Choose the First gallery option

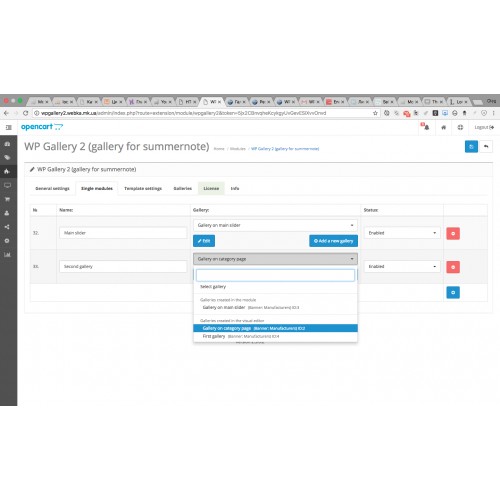pyautogui.click(x=275, y=336)
